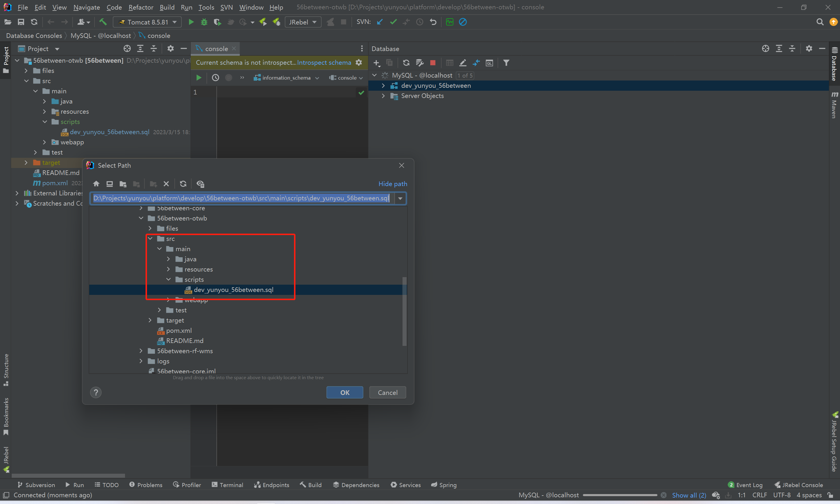The height and width of the screenshot is (504, 840).
Task: Refresh the Database panel
Action: [406, 63]
